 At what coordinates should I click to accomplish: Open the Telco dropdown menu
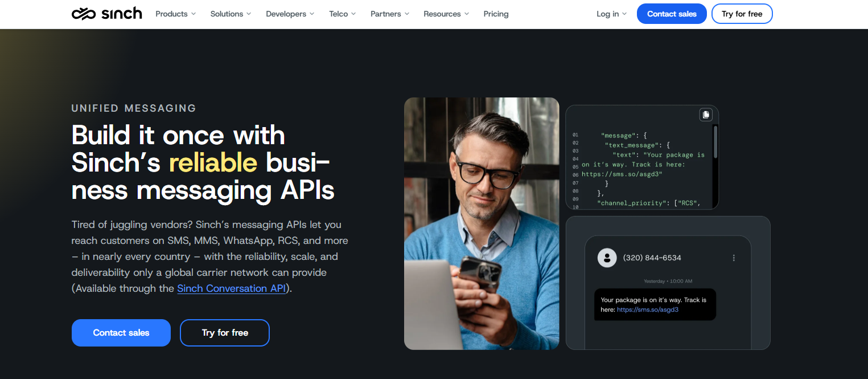pos(343,14)
